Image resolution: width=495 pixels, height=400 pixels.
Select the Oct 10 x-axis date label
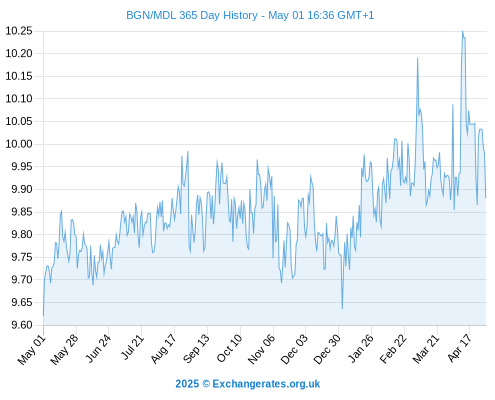tap(229, 348)
